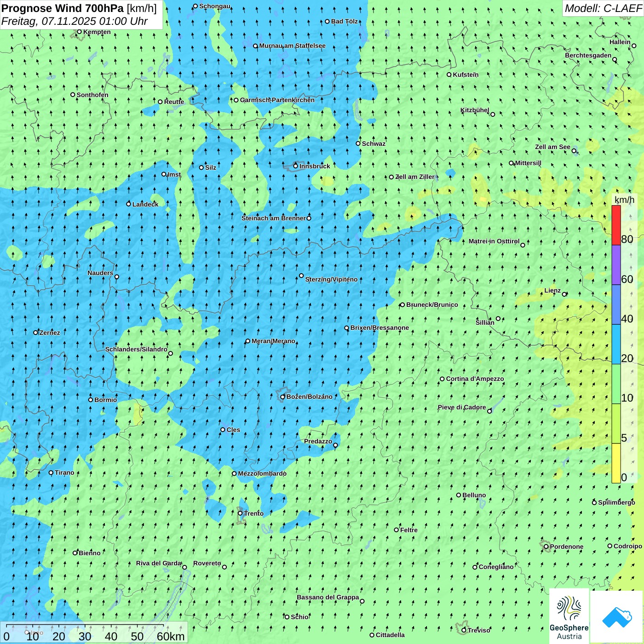Click the red 80 km/h legend color

coord(616,225)
